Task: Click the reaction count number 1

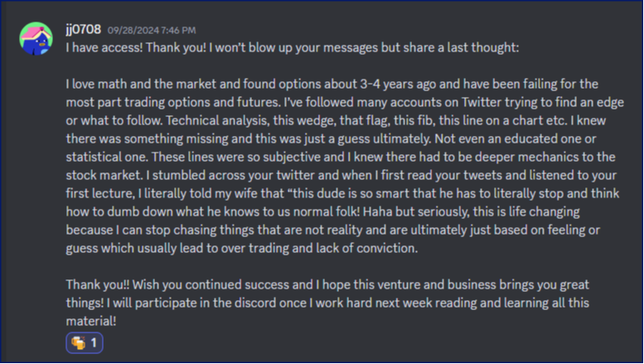Action: coord(94,342)
